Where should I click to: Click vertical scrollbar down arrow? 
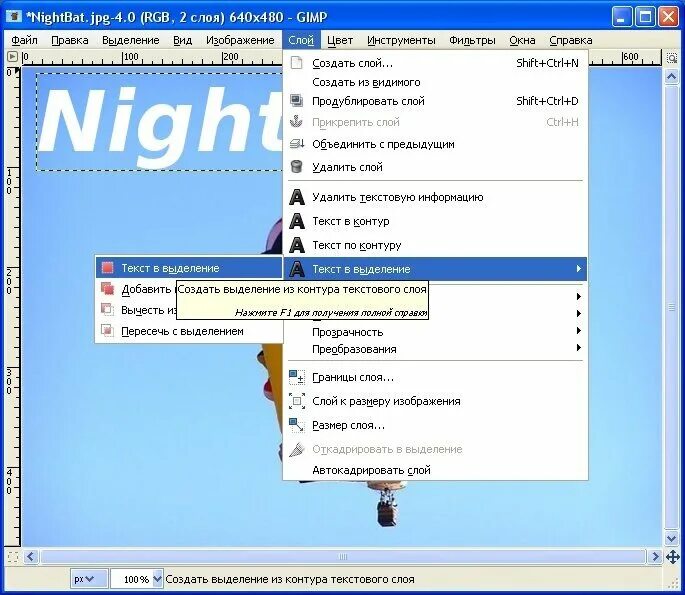(671, 538)
